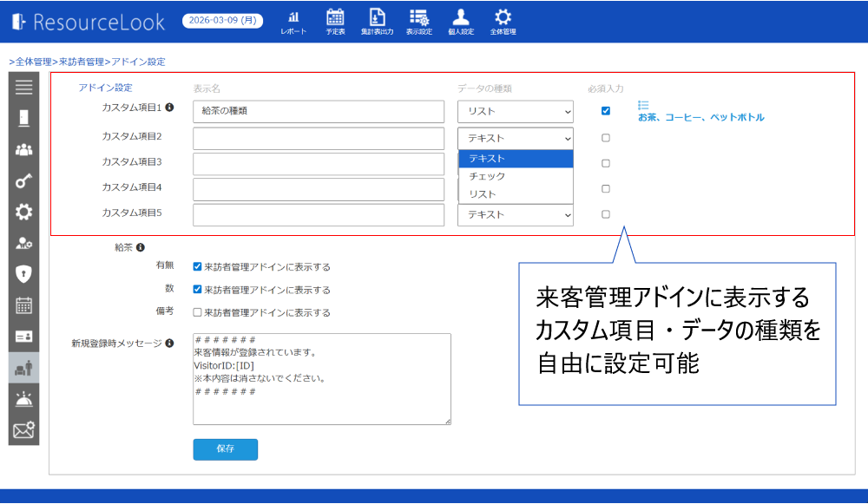
Task: Click the 保存 save button
Action: (x=225, y=449)
